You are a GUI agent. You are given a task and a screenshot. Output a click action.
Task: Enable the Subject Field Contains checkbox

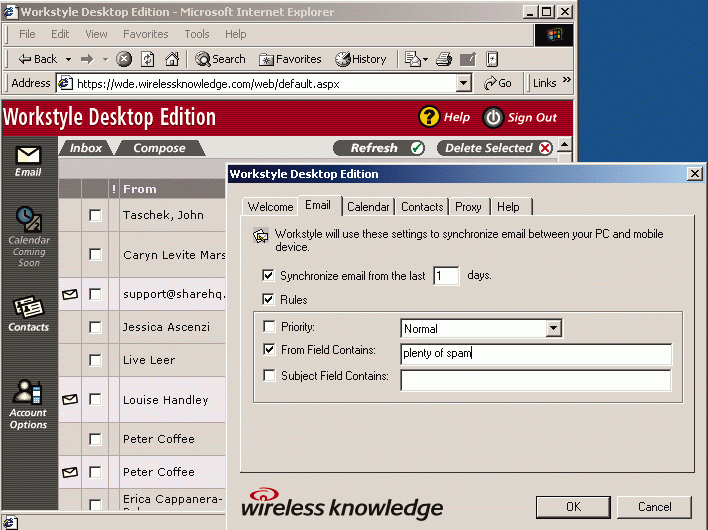269,375
